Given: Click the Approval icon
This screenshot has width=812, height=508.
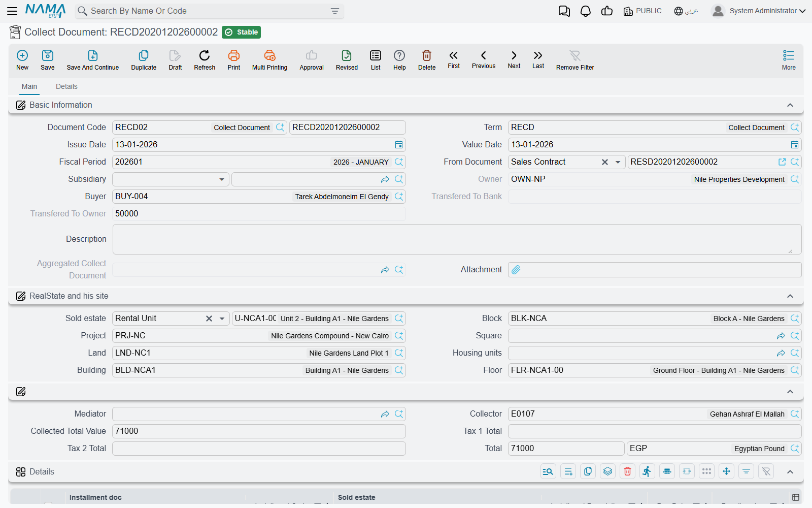Looking at the screenshot, I should coord(312,60).
